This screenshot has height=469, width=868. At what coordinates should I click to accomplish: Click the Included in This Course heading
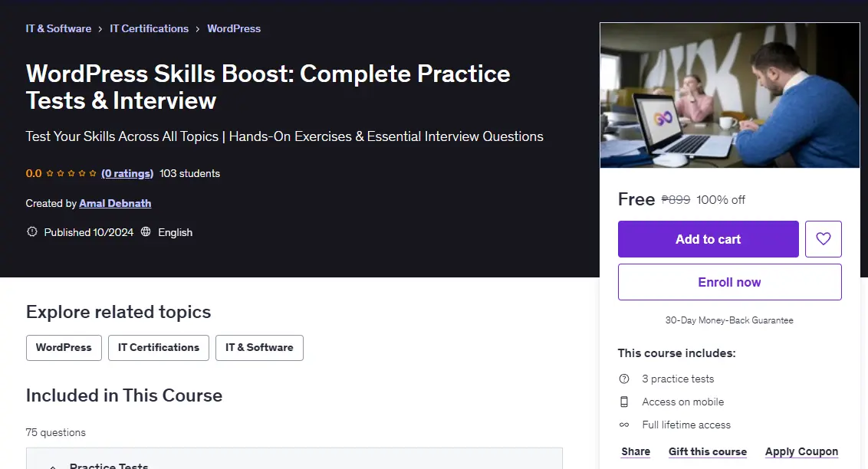(124, 395)
